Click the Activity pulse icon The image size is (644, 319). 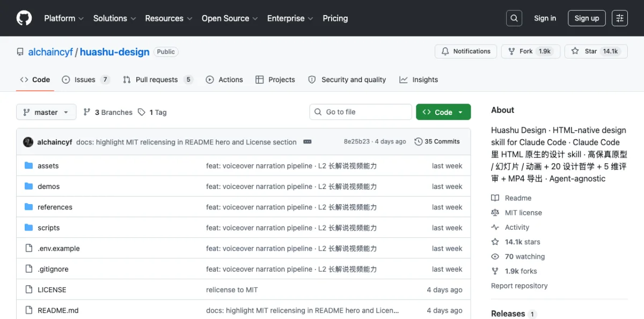pos(495,227)
